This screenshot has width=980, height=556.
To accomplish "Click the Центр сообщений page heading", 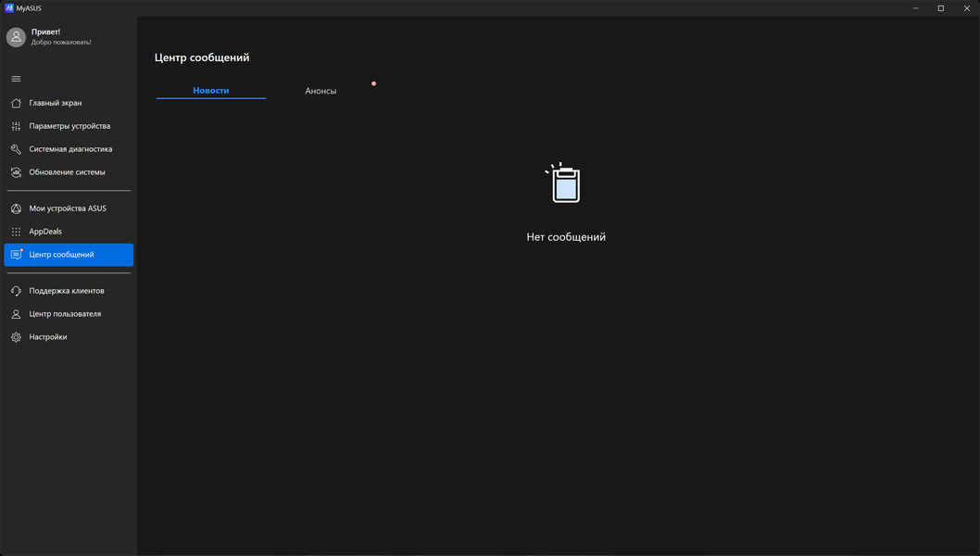I will tap(202, 57).
